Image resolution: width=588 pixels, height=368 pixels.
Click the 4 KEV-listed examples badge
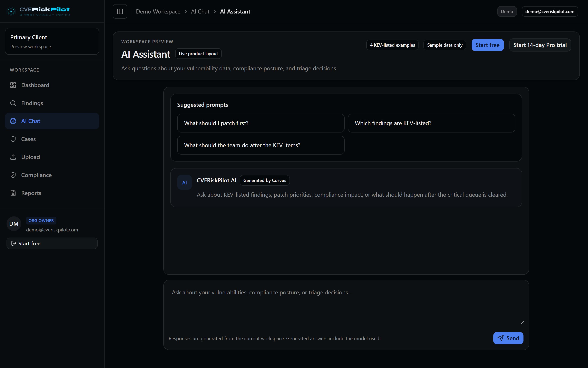[x=392, y=45]
